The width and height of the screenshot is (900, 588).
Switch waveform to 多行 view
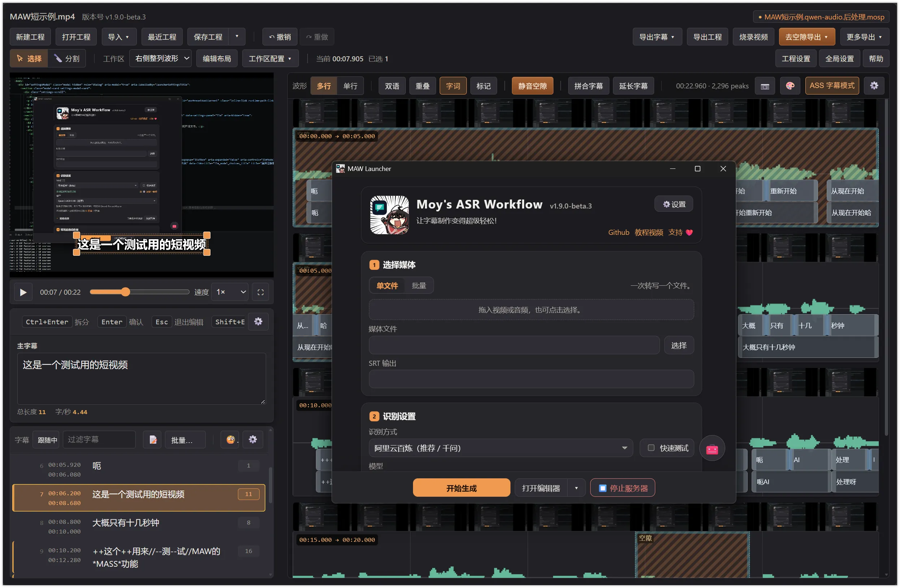[324, 86]
